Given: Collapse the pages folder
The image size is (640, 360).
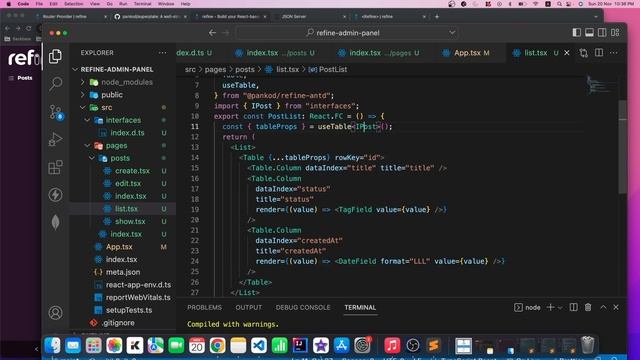Looking at the screenshot, I should pos(87,145).
